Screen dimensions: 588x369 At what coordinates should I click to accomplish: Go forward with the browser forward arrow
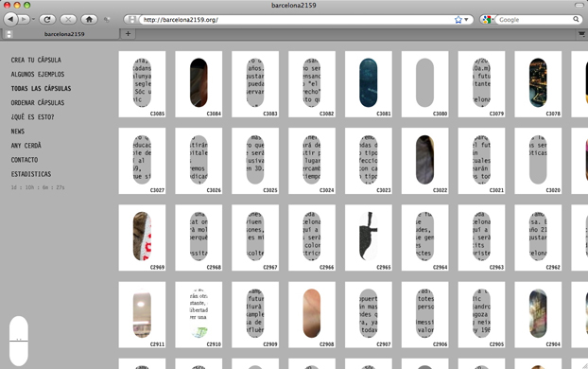click(24, 19)
